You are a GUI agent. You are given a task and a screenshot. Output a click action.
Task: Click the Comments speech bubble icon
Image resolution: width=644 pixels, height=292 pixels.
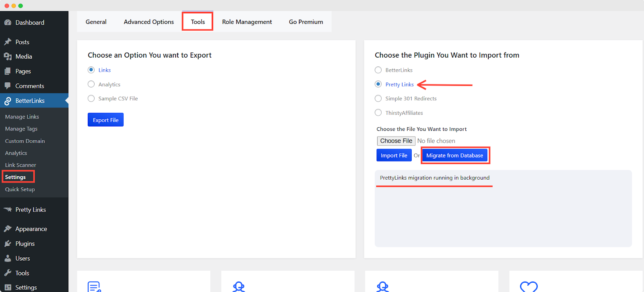pos(8,86)
